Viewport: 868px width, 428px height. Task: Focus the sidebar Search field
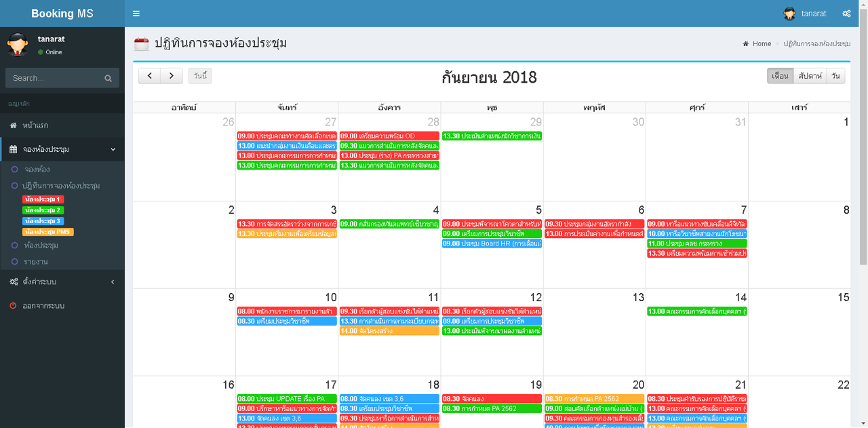click(54, 78)
